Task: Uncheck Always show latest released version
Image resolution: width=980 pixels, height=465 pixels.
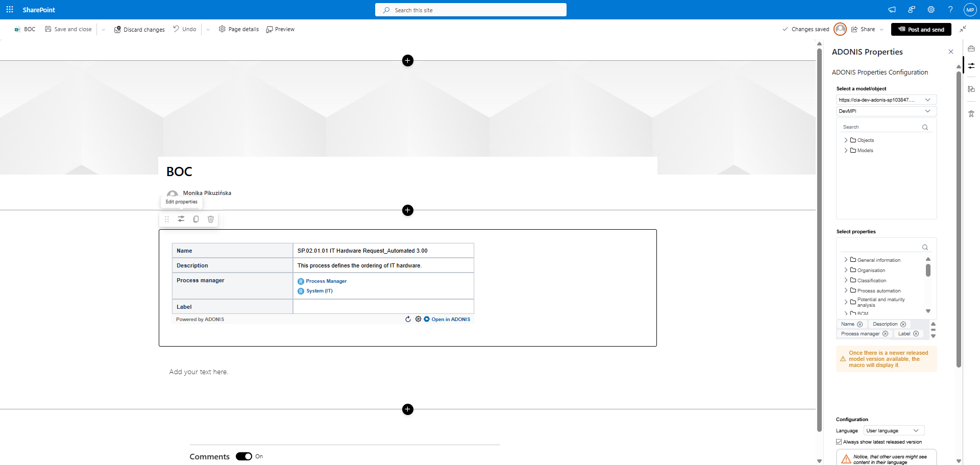Action: pyautogui.click(x=839, y=442)
